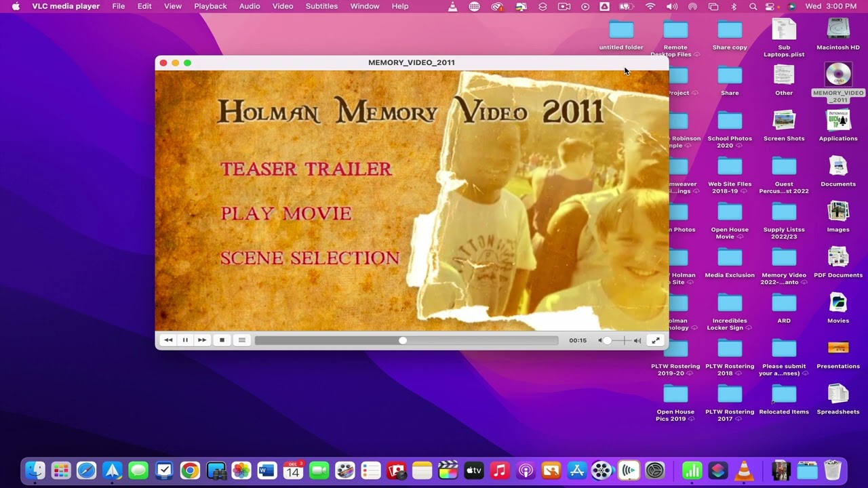Select the Media Exclusion folder

730,262
